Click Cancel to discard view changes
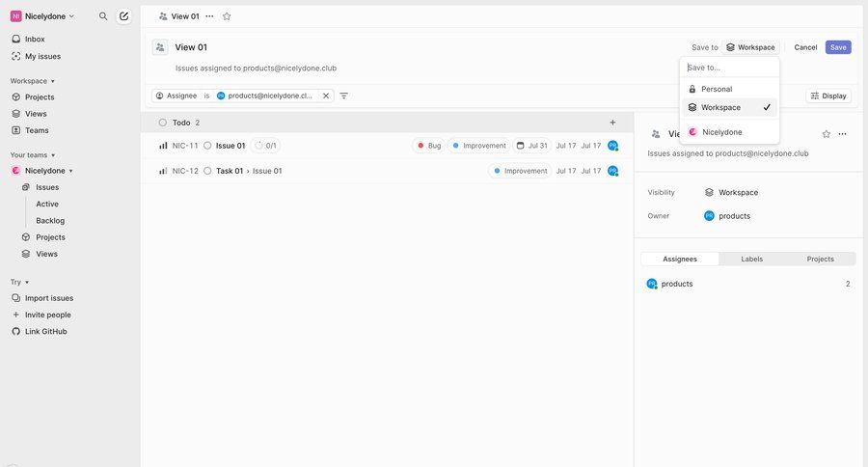This screenshot has height=467, width=868. [x=805, y=47]
